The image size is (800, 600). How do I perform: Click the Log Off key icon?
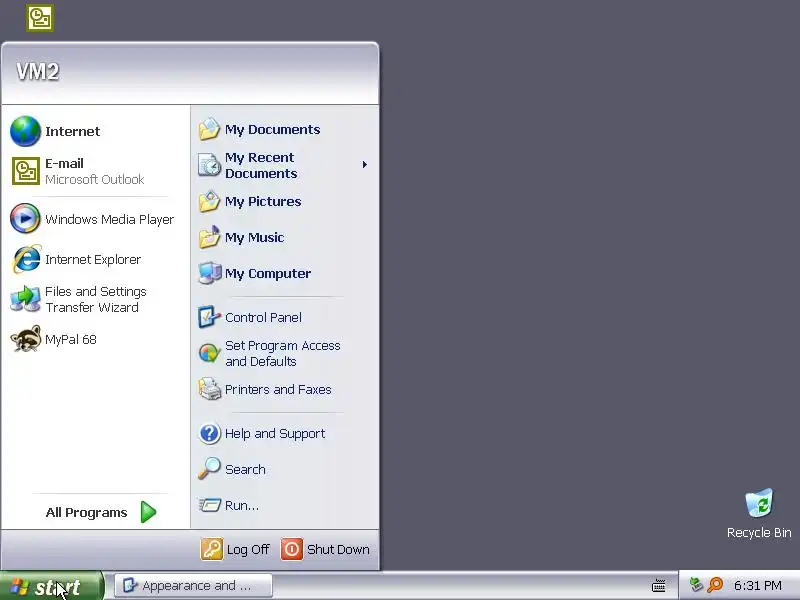pyautogui.click(x=212, y=549)
